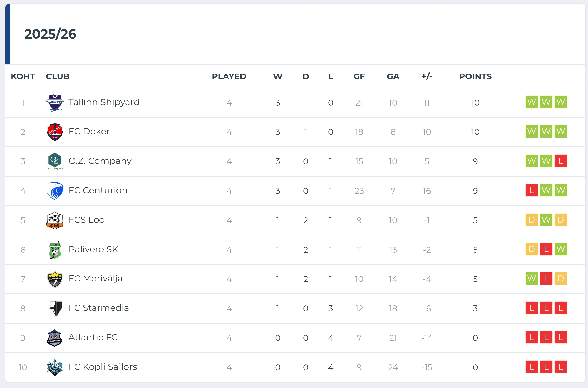The image size is (588, 388).
Task: Click the O.Z. Company logo
Action: pyautogui.click(x=55, y=161)
